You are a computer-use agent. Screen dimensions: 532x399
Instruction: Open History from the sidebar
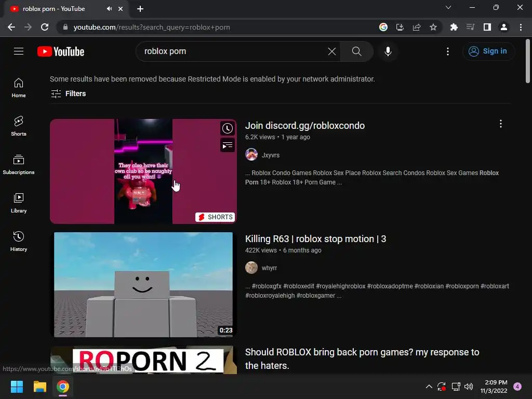tap(19, 242)
